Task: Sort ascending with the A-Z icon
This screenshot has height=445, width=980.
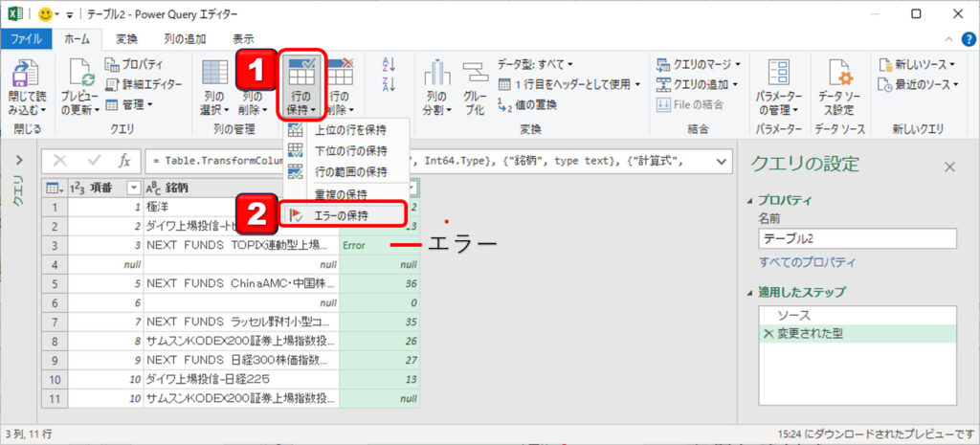Action: [389, 64]
